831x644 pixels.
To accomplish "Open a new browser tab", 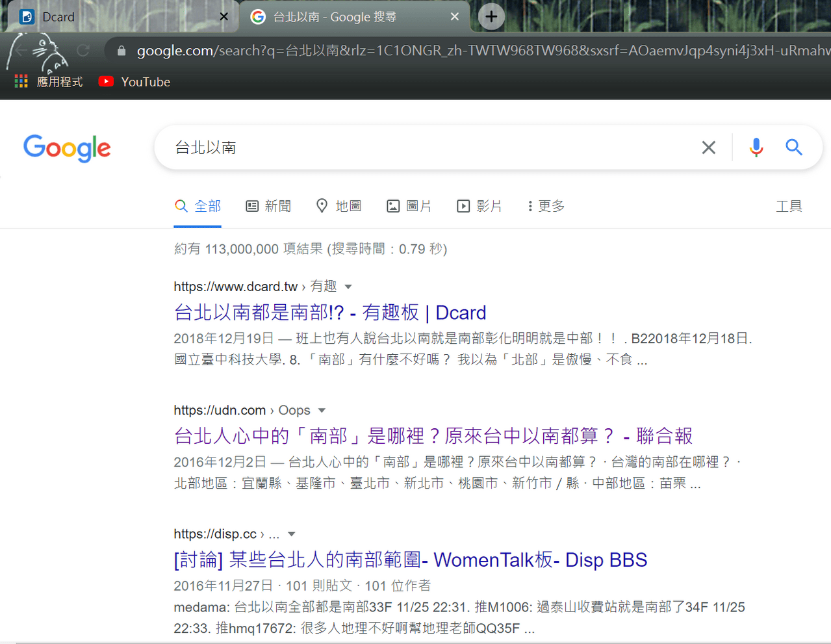I will 491,17.
